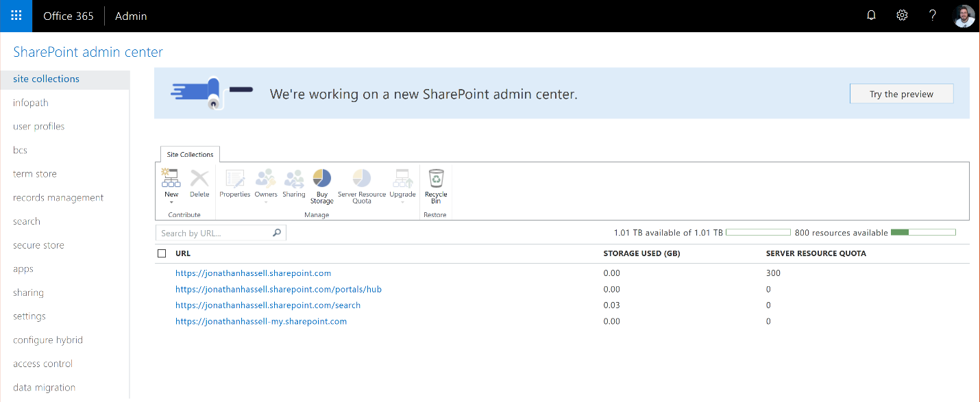Select site collections in the left navigation
Screen dimensions: 980x402
pos(64,79)
